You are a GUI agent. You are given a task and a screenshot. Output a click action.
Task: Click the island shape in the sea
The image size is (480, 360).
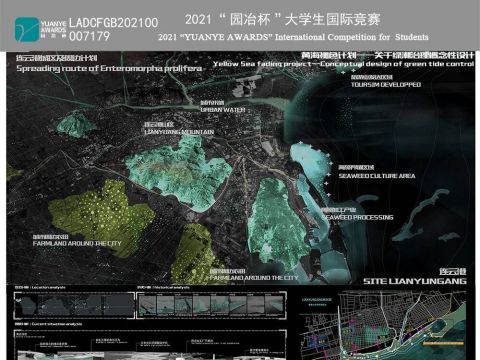tap(422, 215)
